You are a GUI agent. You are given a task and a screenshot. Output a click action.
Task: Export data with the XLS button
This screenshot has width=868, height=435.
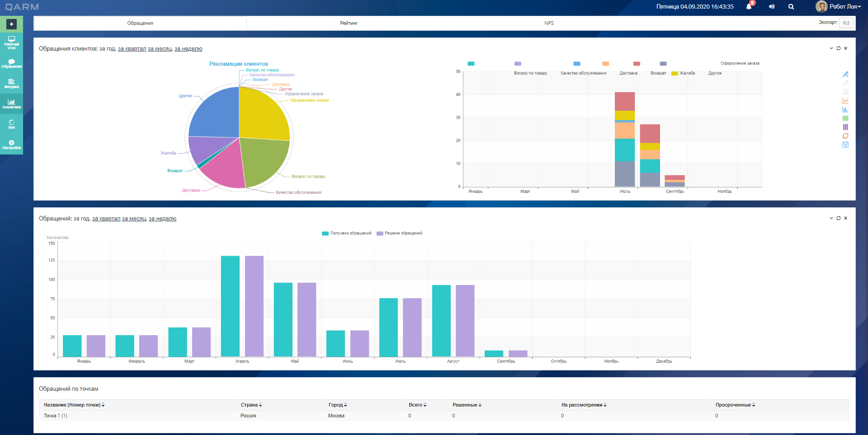846,23
